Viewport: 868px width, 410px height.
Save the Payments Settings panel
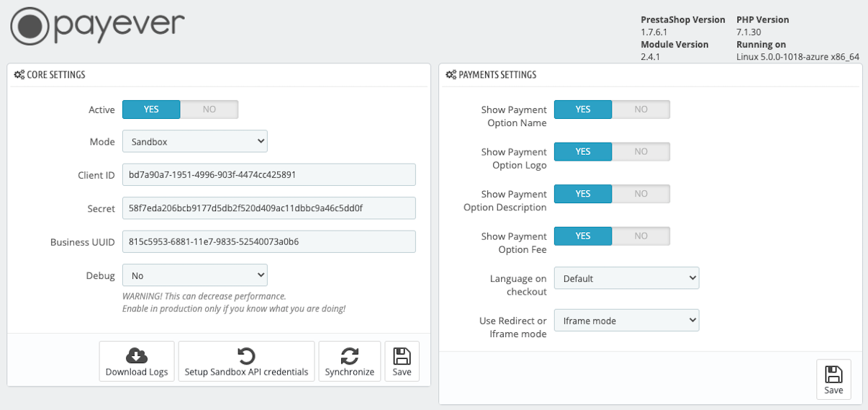tap(833, 379)
